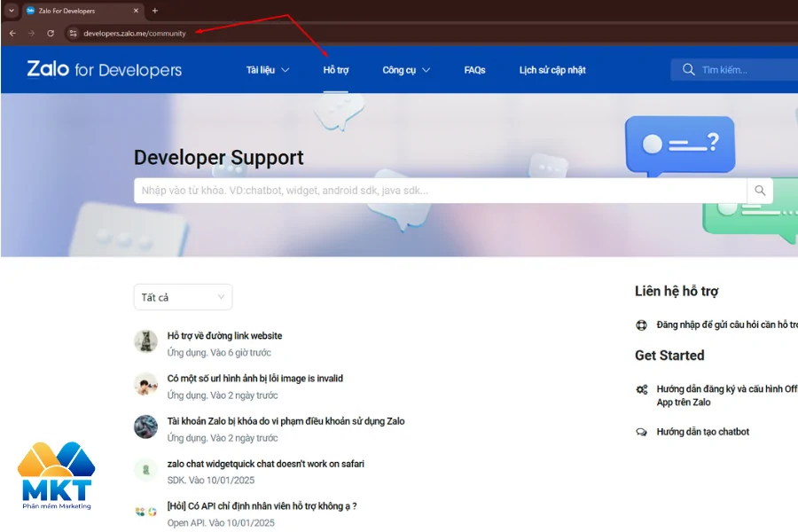Open Hướng dẫn tạo chatbot link

[x=703, y=432]
